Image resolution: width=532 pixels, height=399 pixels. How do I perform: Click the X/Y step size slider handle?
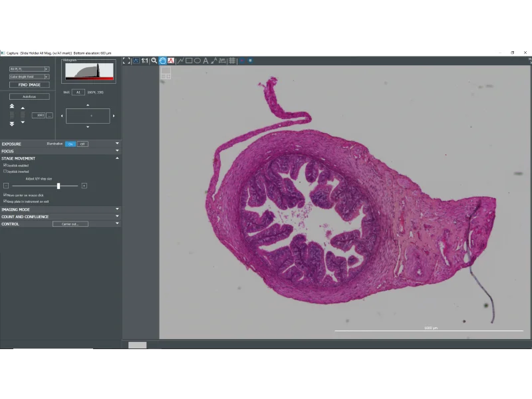[59, 186]
